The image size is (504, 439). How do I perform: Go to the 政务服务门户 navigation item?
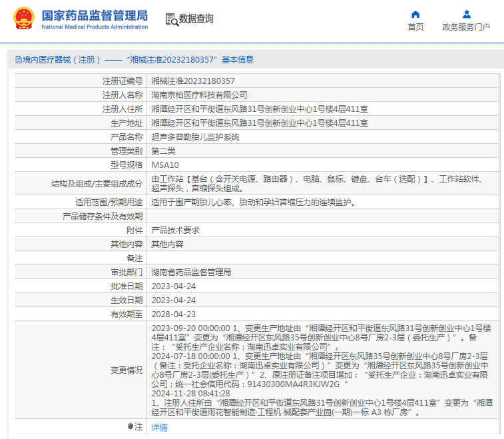point(466,27)
